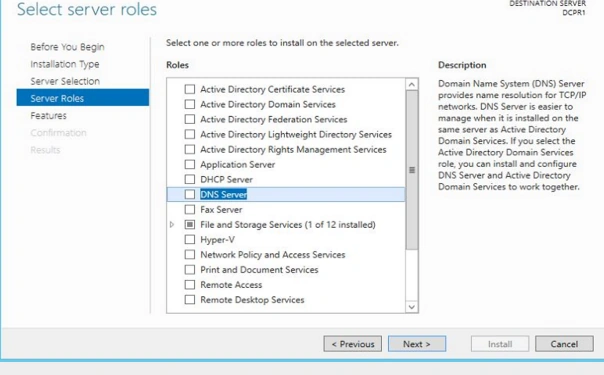This screenshot has height=375, width=604.
Task: Select Active Directory Certificate Services label
Action: click(272, 89)
